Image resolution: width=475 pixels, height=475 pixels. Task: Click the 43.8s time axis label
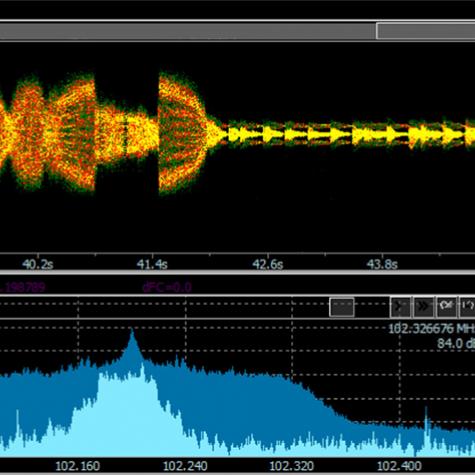coord(382,264)
